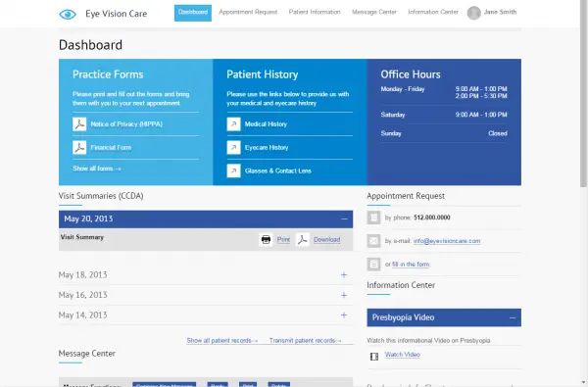The image size is (588, 387).
Task: Open Message Center in top navigation
Action: pyautogui.click(x=374, y=12)
